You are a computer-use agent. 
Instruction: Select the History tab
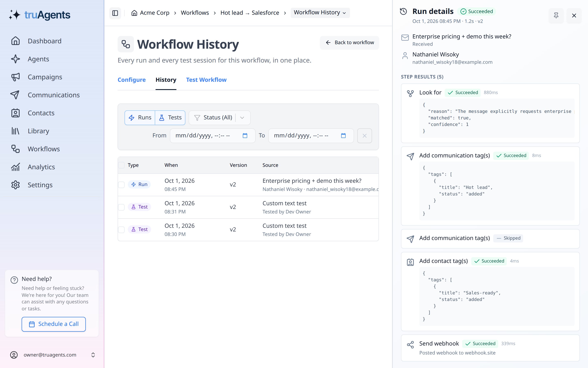tap(166, 80)
